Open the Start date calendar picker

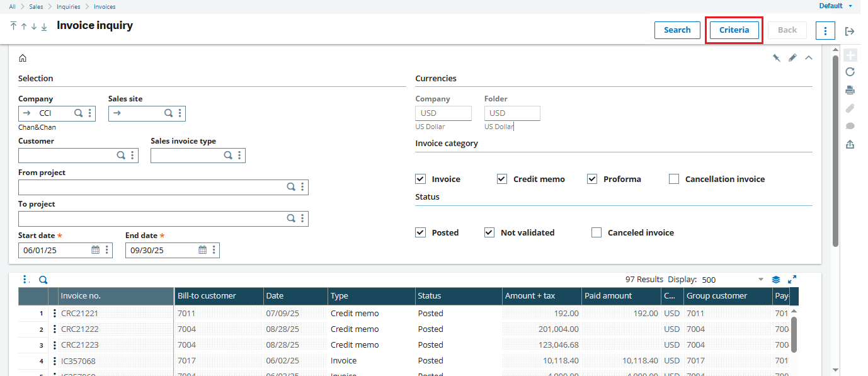(96, 250)
